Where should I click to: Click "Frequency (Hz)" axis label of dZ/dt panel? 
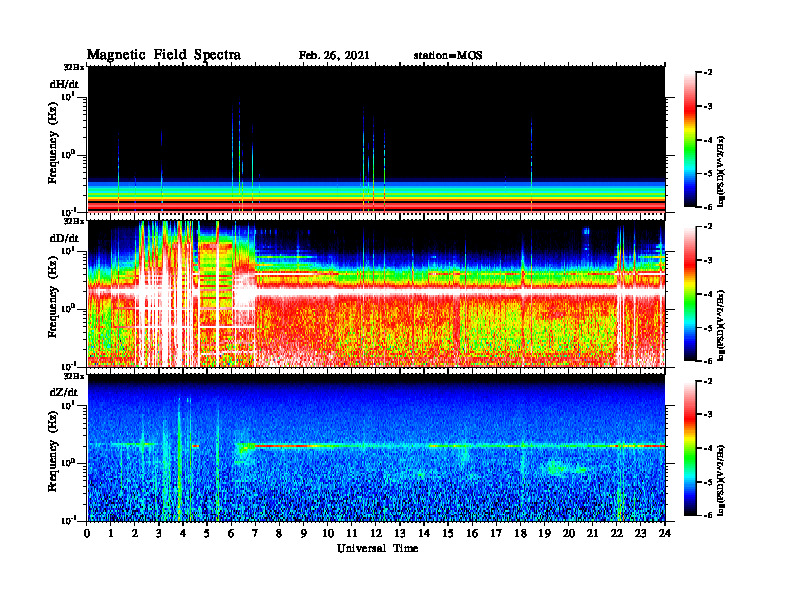53,451
